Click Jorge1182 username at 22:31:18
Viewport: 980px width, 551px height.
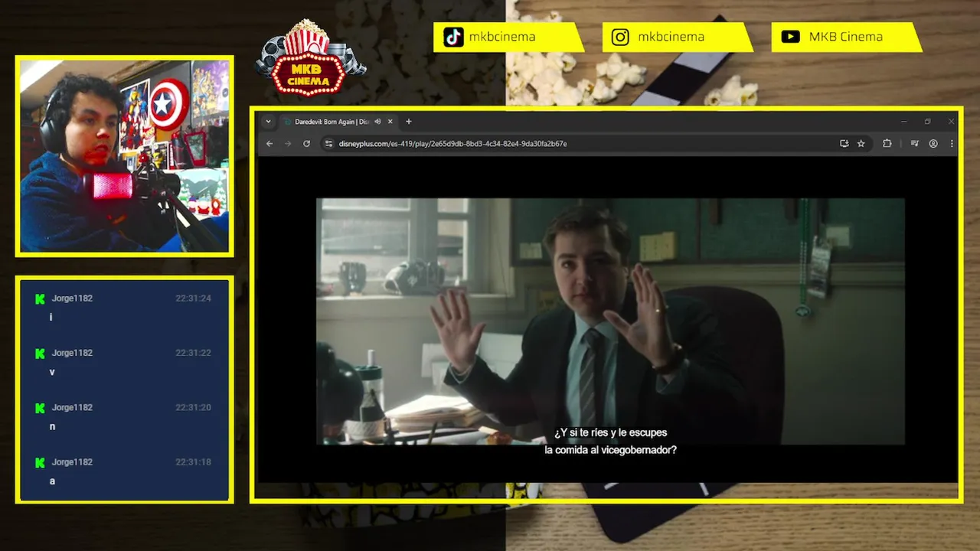coord(72,462)
